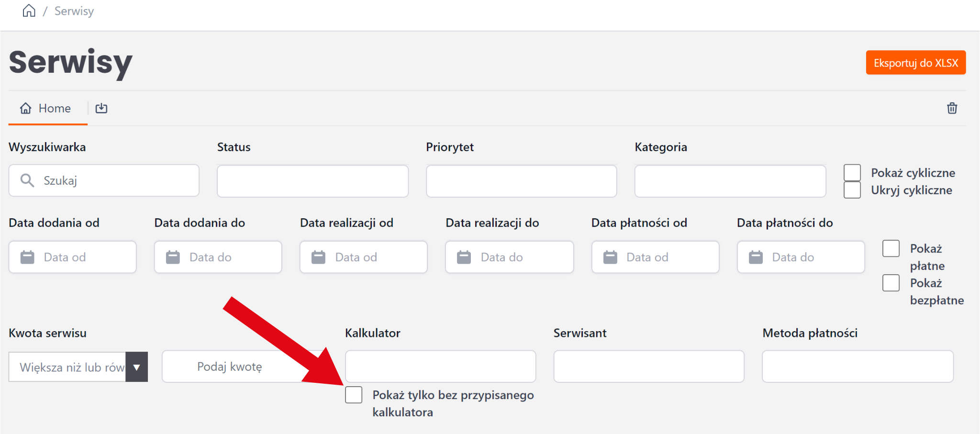Click the trash icon to clear filters

[x=952, y=108]
